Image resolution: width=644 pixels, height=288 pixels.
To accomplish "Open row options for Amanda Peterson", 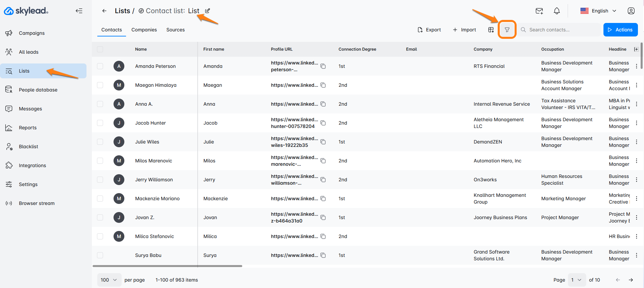I will (637, 66).
